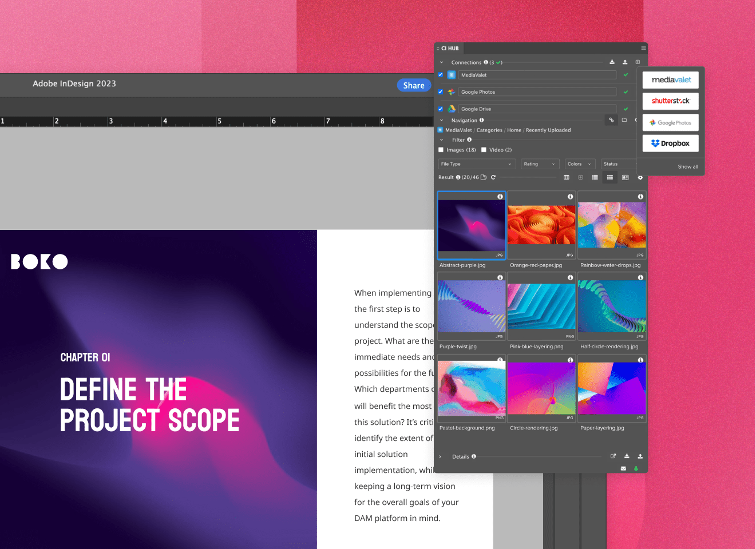The width and height of the screenshot is (756, 549).
Task: Click the green user icon at panel bottom
Action: click(636, 468)
